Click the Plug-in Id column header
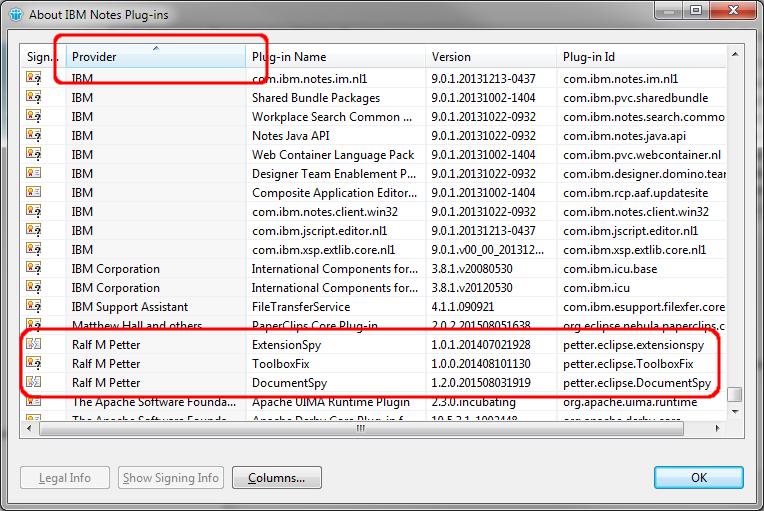The width and height of the screenshot is (764, 511). [x=640, y=57]
